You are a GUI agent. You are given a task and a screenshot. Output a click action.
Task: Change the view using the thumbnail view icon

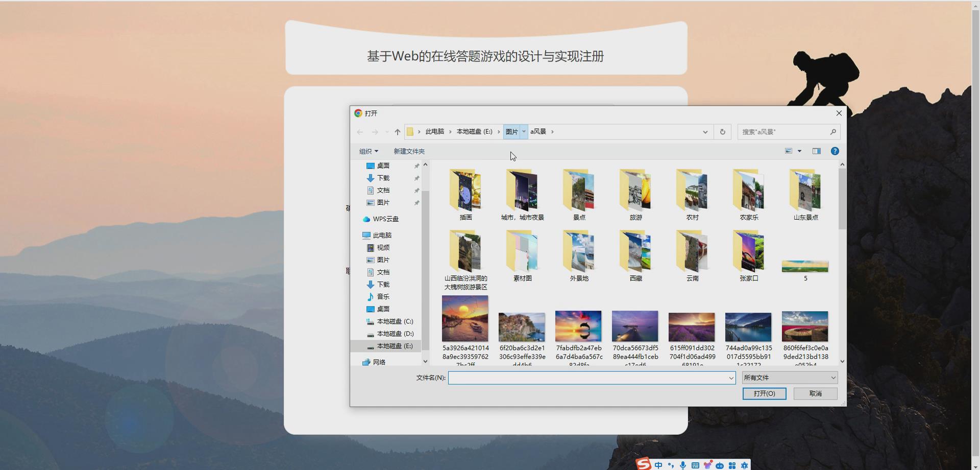click(x=788, y=151)
